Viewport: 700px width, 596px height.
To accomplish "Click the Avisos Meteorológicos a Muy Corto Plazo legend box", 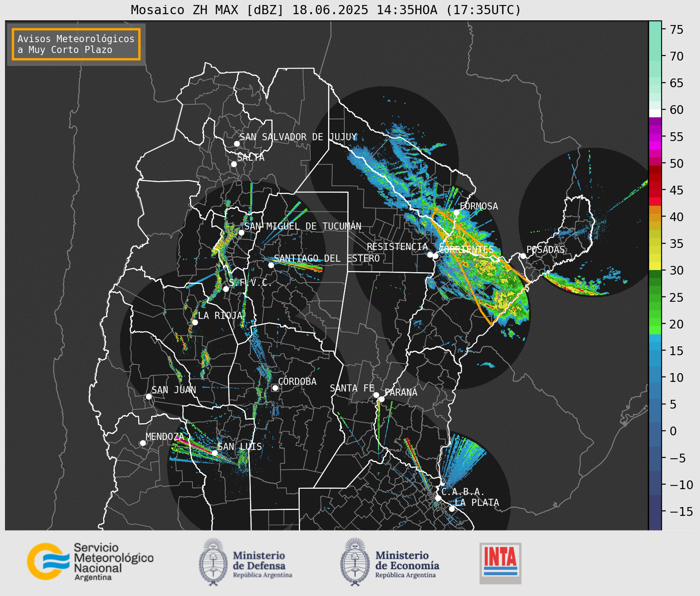I will coord(76,44).
